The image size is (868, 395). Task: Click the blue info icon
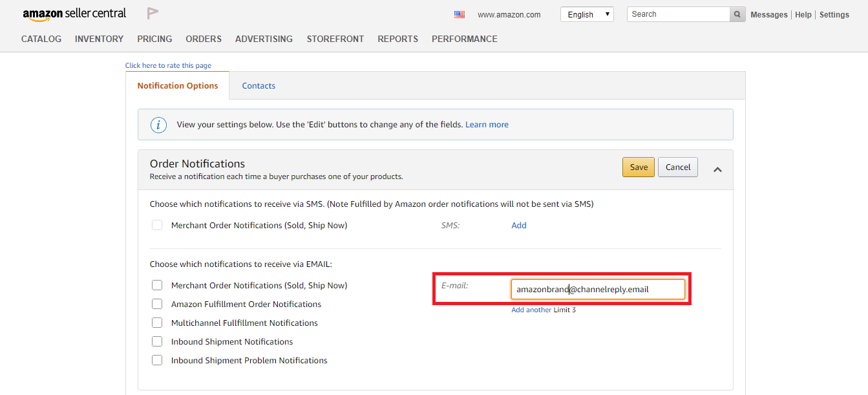click(158, 125)
